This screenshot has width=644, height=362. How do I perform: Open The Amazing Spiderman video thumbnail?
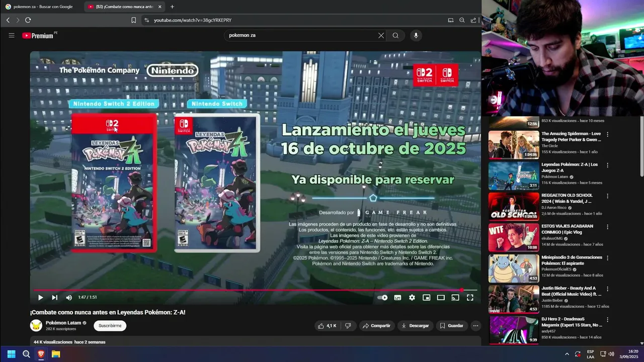pos(514,145)
